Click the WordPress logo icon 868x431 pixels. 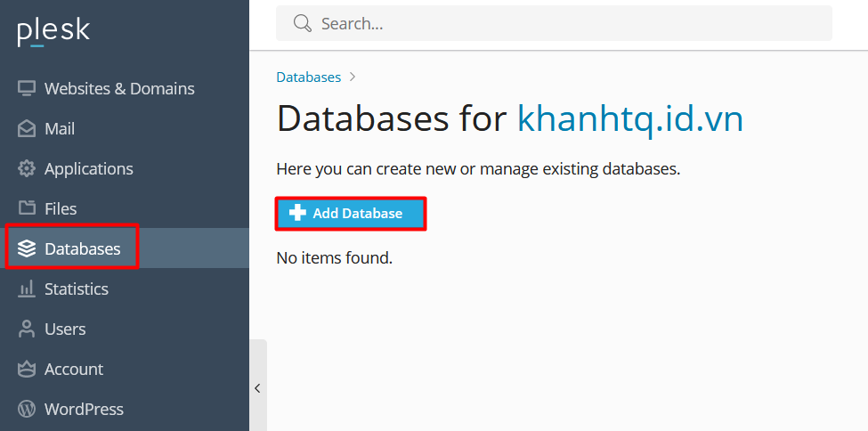pyautogui.click(x=27, y=409)
